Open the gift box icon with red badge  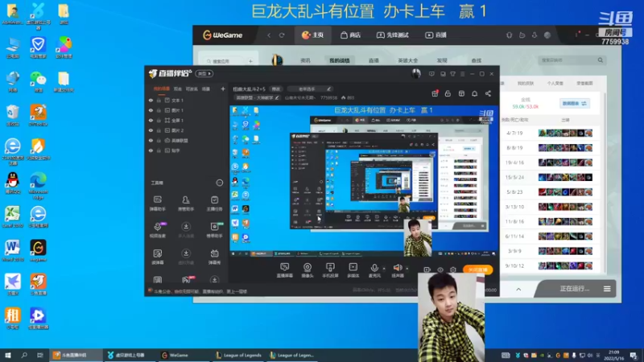click(x=435, y=93)
